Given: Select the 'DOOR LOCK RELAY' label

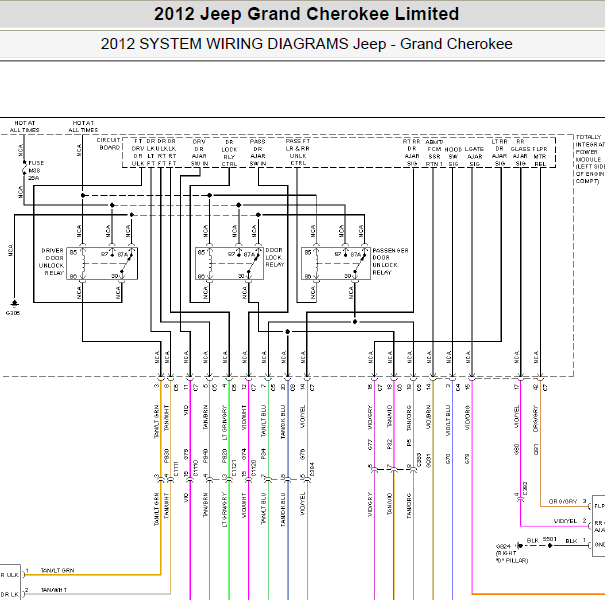Looking at the screenshot, I should click(275, 257).
